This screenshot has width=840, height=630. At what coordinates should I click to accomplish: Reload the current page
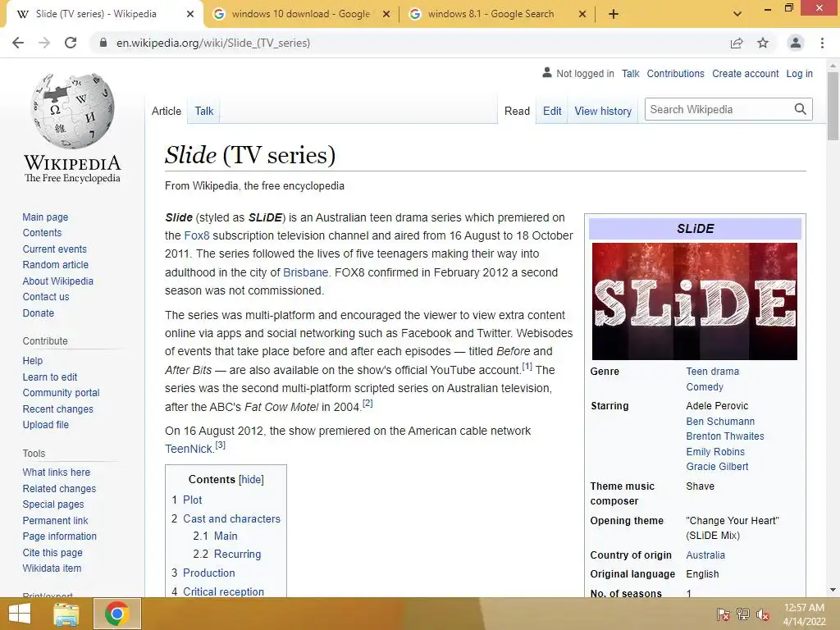71,43
